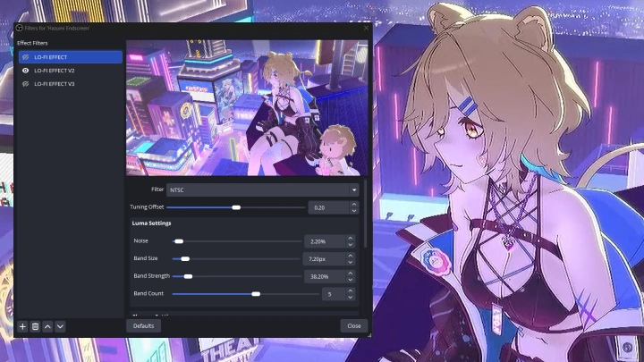Click the Band Size slider handle

tap(185, 259)
